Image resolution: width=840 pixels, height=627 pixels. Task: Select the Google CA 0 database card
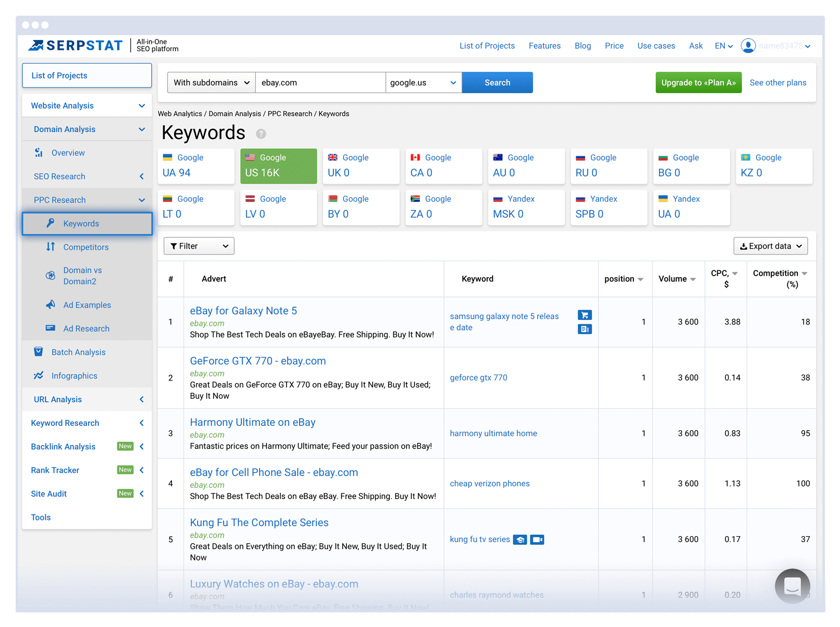coord(444,166)
